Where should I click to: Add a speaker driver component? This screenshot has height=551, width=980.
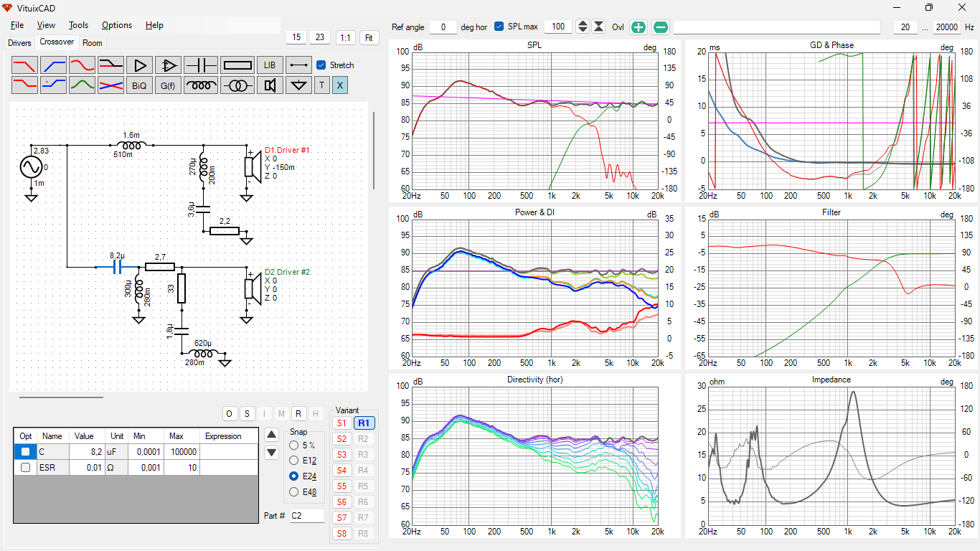(270, 85)
